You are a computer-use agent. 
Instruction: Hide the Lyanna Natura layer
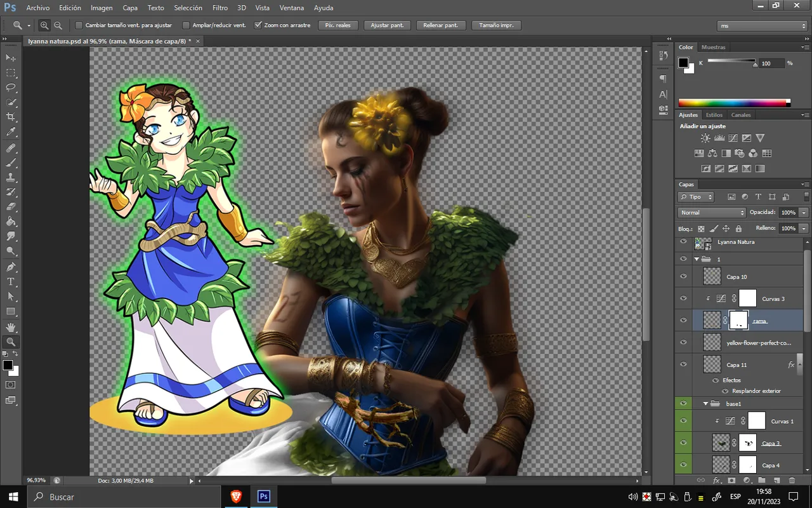coord(683,242)
